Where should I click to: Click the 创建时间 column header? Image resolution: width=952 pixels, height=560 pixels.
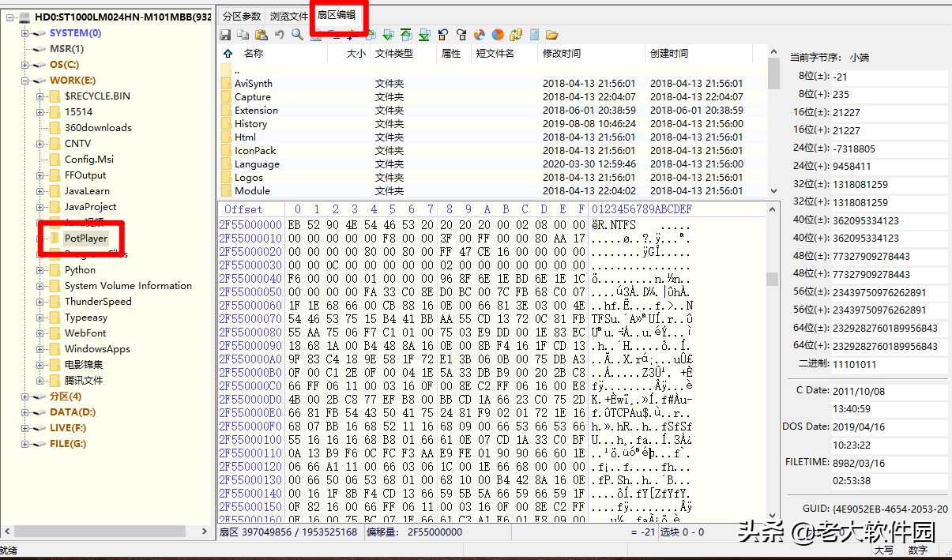(698, 54)
